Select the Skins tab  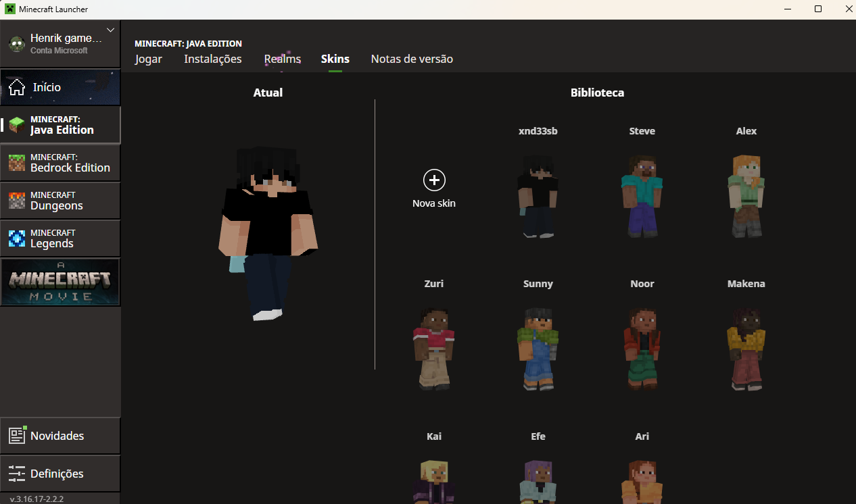[335, 59]
